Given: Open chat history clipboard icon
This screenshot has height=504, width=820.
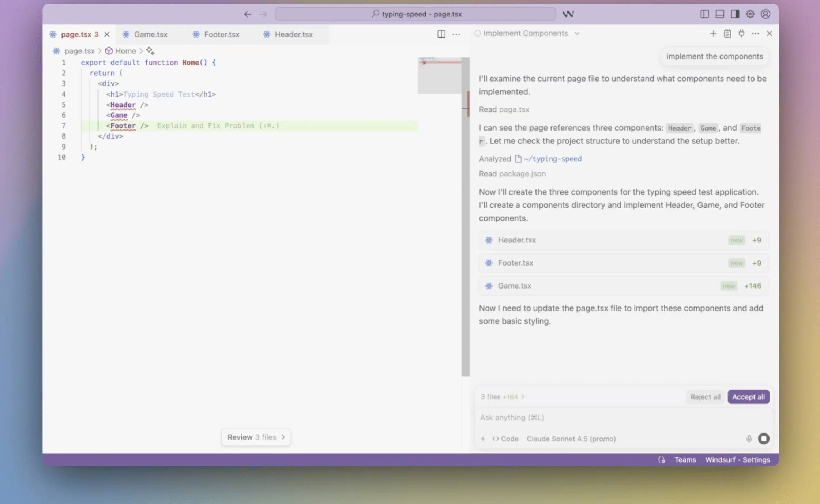Looking at the screenshot, I should click(x=727, y=34).
